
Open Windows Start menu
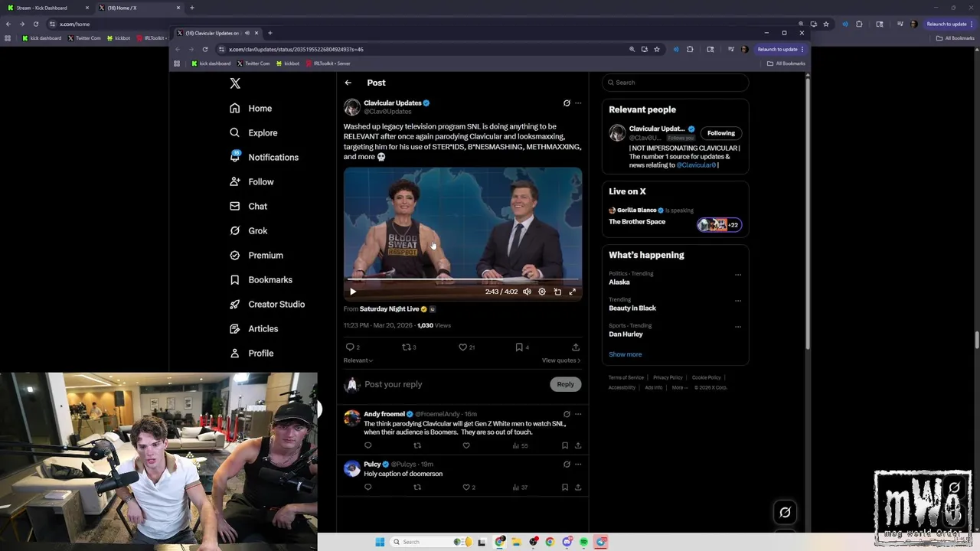pos(380,542)
